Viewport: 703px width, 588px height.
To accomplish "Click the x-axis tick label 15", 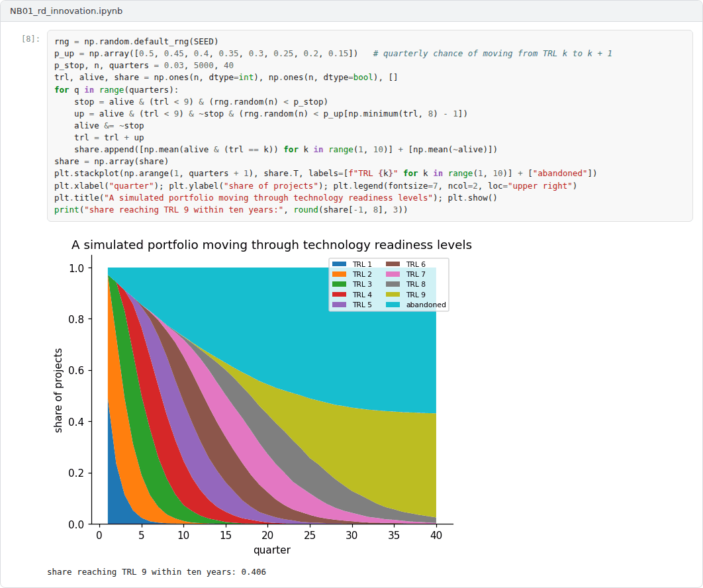I will tap(226, 535).
